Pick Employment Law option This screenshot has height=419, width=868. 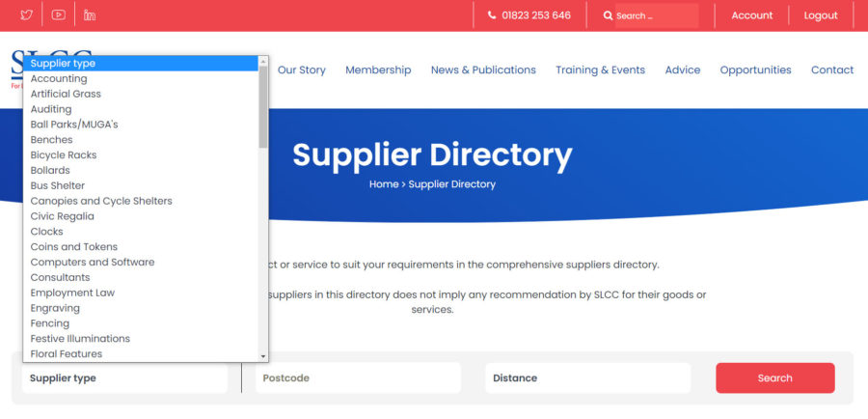[141, 293]
